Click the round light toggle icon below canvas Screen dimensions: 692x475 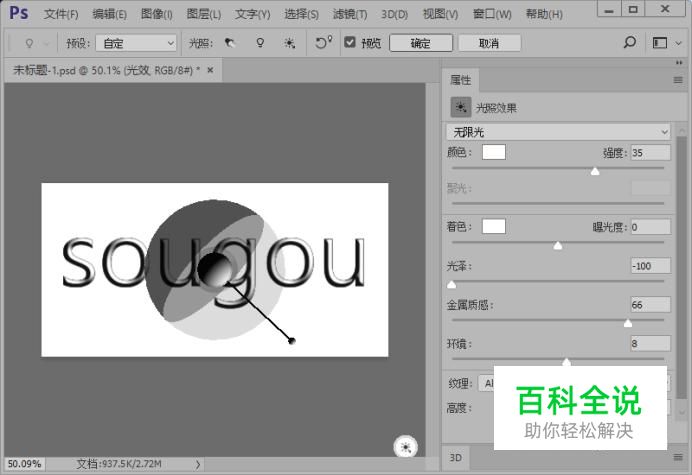(x=406, y=447)
